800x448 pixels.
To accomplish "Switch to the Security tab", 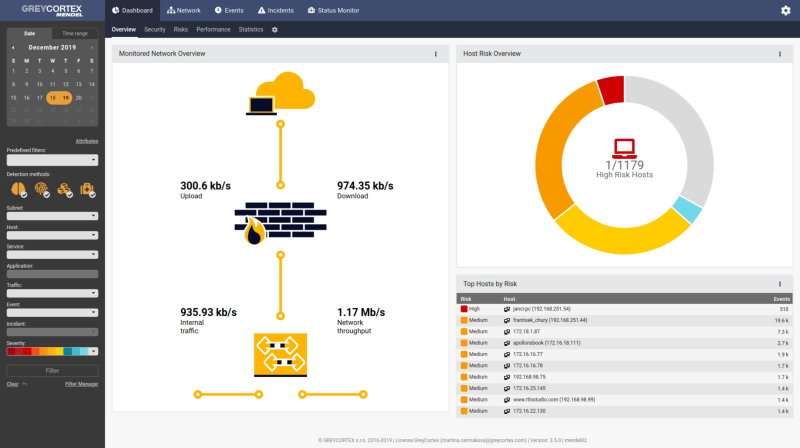I will (x=155, y=30).
